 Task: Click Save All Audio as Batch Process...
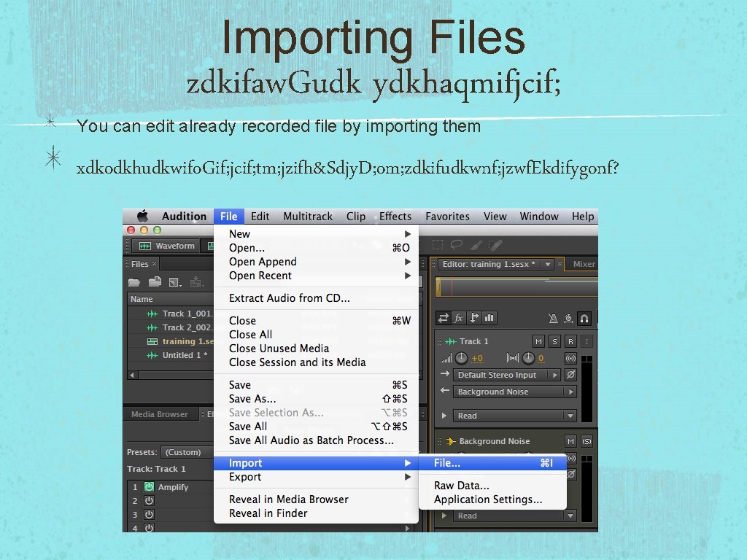point(317,440)
